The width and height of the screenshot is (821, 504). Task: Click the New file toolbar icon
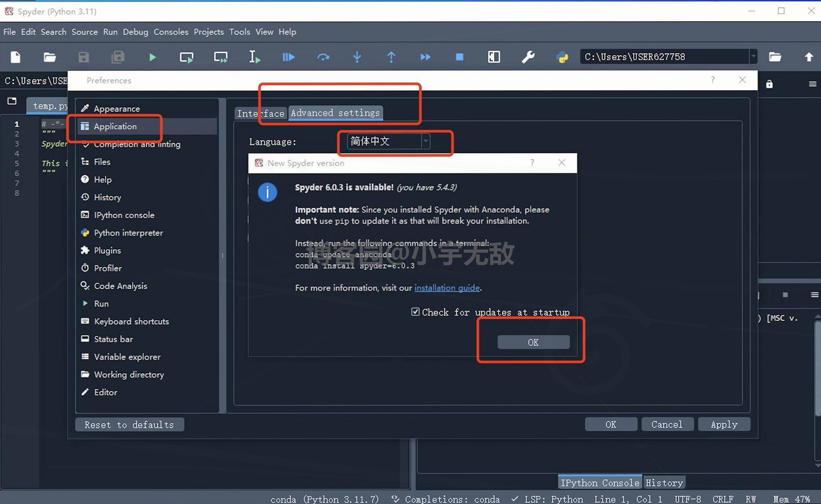point(15,57)
